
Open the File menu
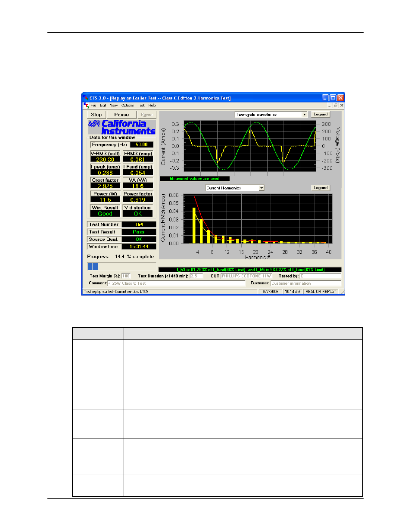(93, 106)
